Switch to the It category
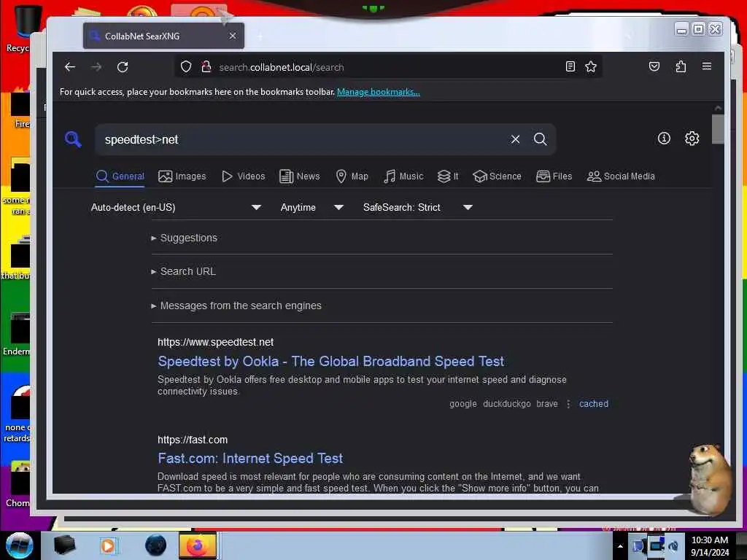The width and height of the screenshot is (747, 560). pyautogui.click(x=448, y=176)
